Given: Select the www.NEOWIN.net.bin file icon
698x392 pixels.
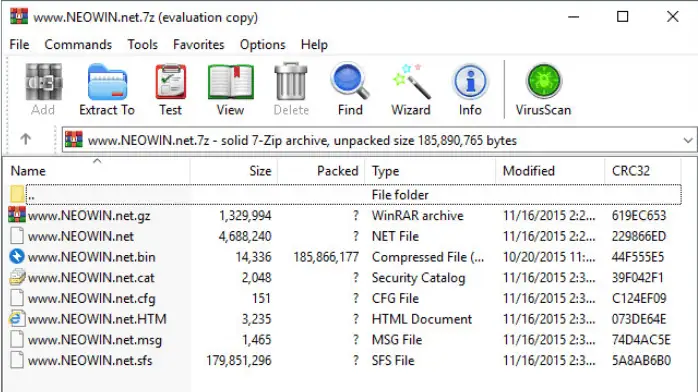Looking at the screenshot, I should click(x=17, y=256).
